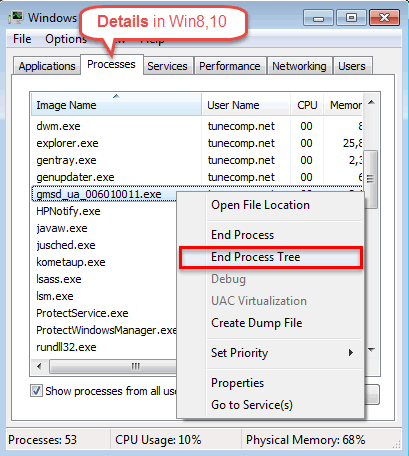409x456 pixels.
Task: Switch to the Performance tab
Action: tap(230, 66)
